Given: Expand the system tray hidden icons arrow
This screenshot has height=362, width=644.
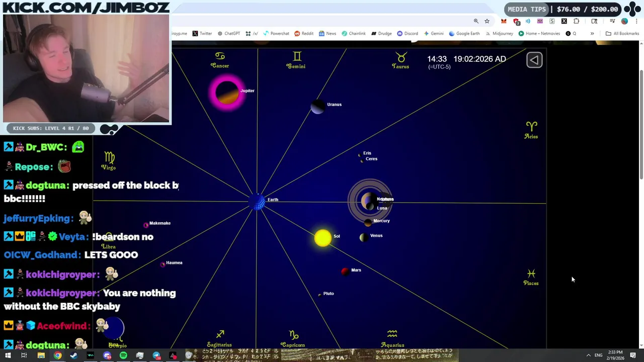Looking at the screenshot, I should [588, 355].
